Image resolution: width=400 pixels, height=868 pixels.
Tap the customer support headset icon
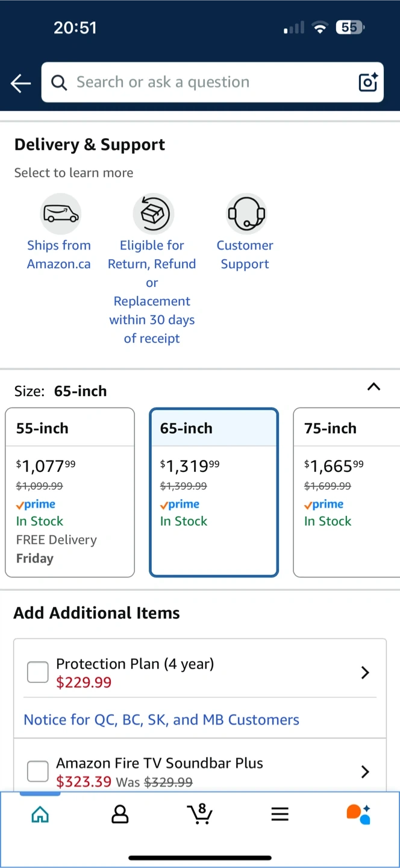[x=246, y=213]
